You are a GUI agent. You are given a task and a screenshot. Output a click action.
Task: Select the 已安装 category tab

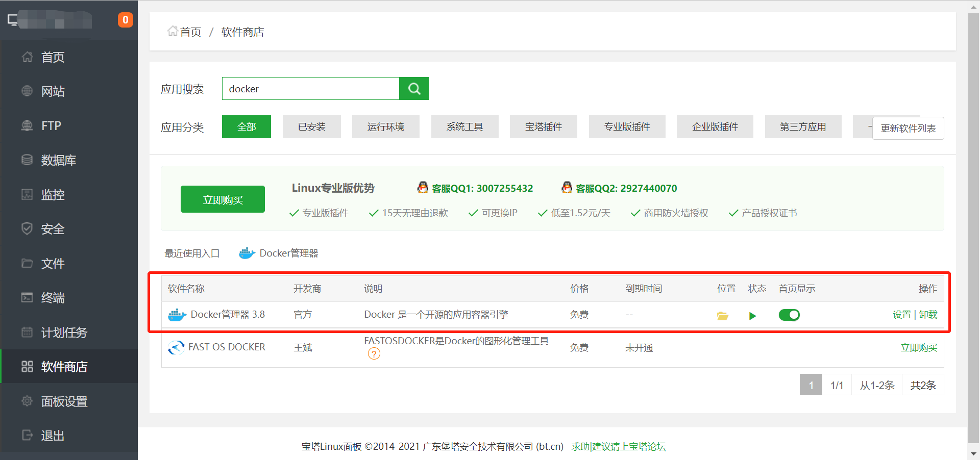(x=312, y=126)
